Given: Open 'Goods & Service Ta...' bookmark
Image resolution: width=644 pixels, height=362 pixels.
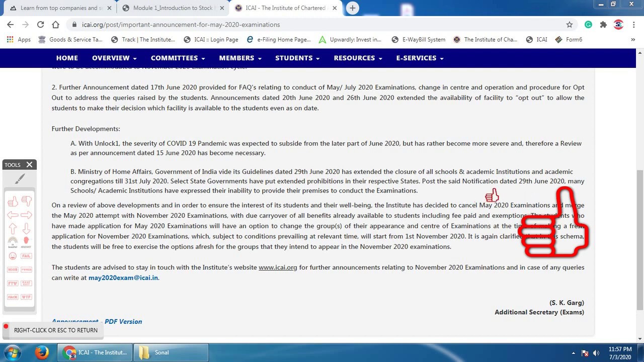Looking at the screenshot, I should pos(70,39).
